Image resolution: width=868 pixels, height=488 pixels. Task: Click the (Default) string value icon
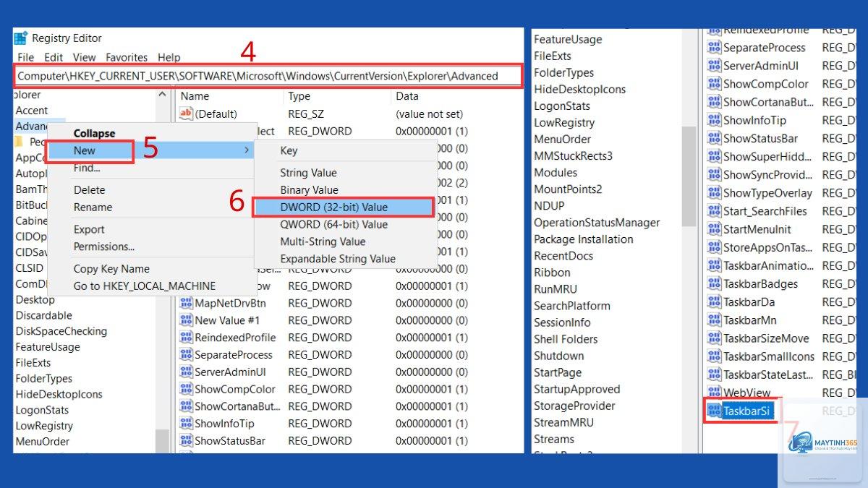(x=186, y=114)
